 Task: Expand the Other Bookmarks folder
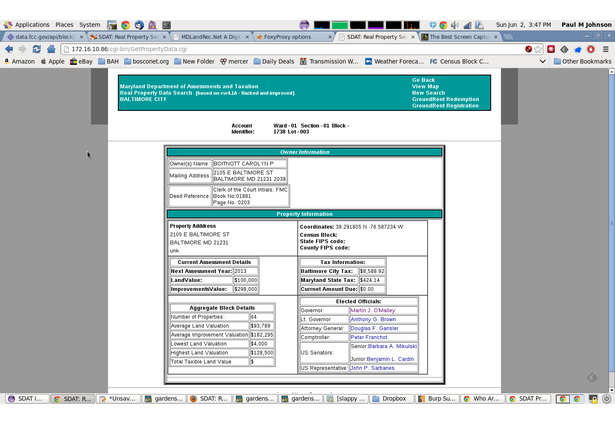click(582, 62)
